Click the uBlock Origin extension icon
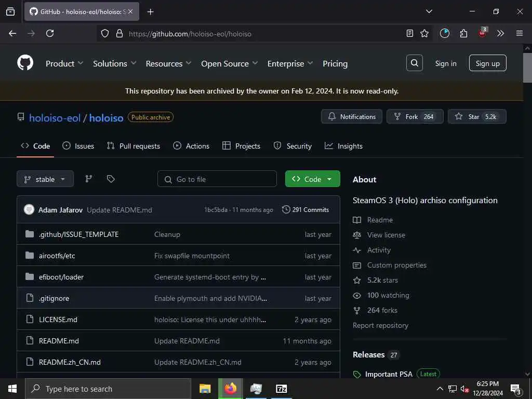Image resolution: width=532 pixels, height=399 pixels. [482, 33]
